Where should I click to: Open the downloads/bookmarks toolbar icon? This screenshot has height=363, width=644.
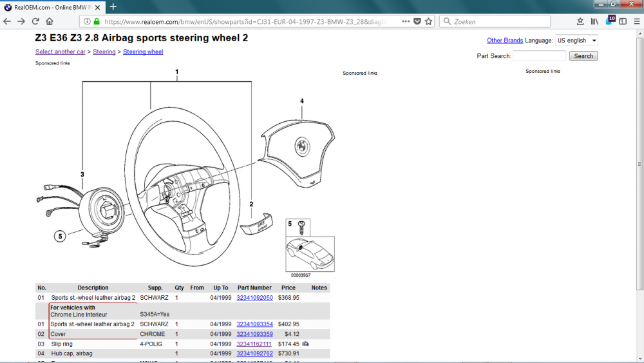point(580,21)
